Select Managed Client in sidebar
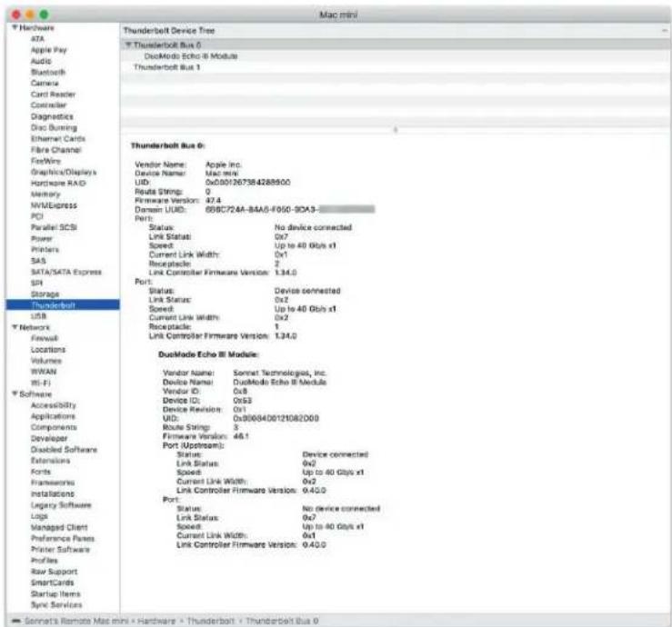The image size is (672, 627). (59, 527)
